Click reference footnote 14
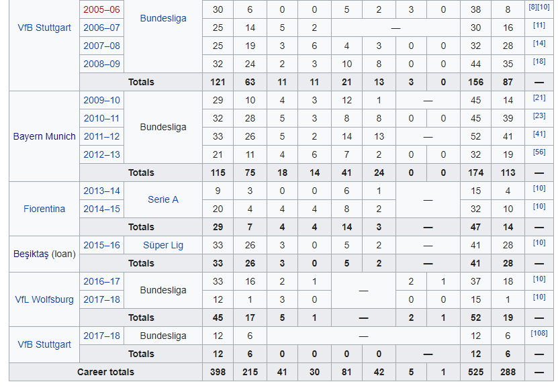This screenshot has width=558, height=392. pyautogui.click(x=539, y=43)
